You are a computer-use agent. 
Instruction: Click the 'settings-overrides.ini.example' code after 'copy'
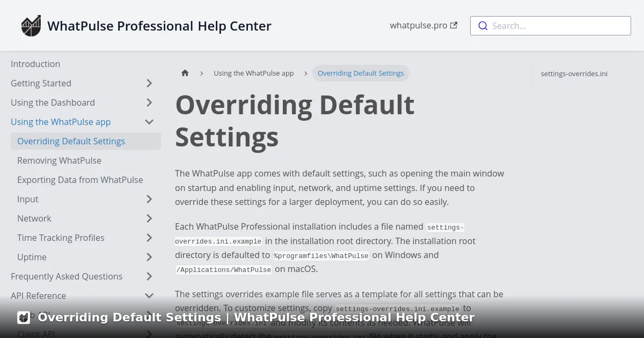coord(398,309)
